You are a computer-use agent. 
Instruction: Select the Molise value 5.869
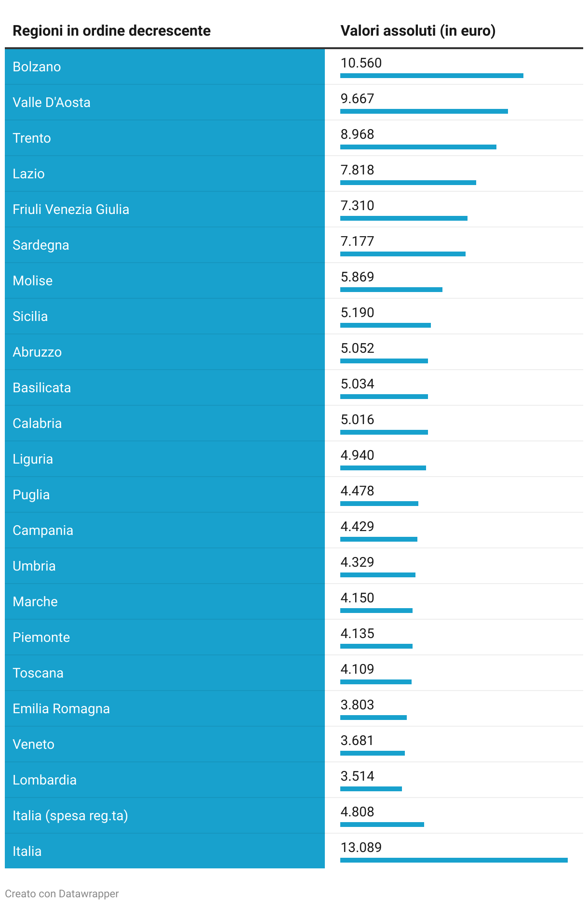pyautogui.click(x=357, y=277)
